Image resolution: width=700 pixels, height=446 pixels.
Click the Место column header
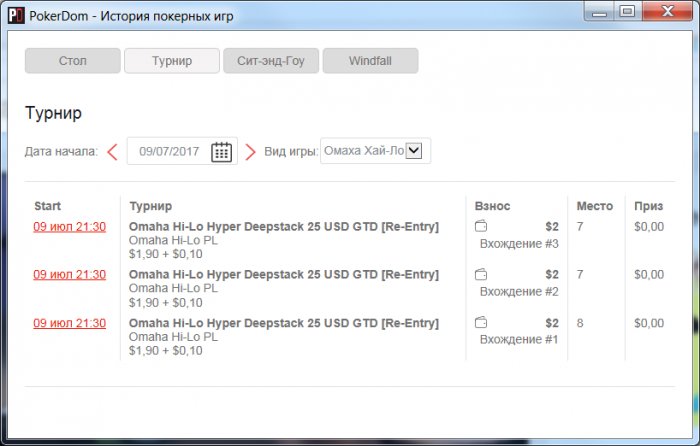click(595, 206)
